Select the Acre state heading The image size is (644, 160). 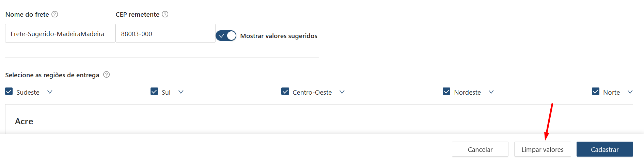coord(24,122)
